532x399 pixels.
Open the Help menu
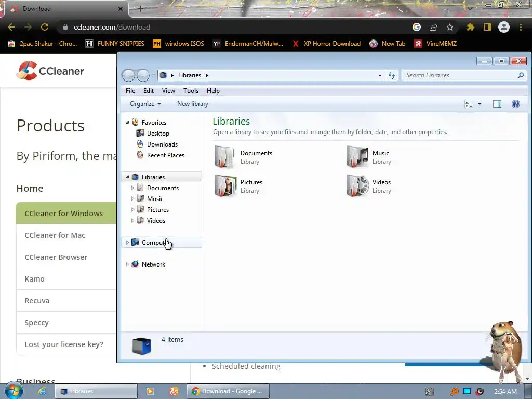tap(213, 90)
